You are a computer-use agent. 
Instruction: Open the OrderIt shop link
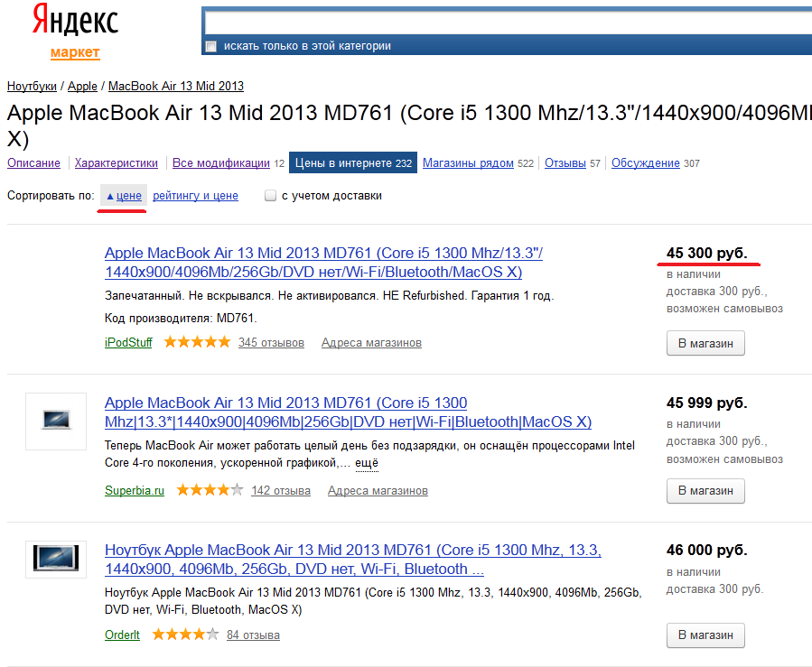pos(122,635)
